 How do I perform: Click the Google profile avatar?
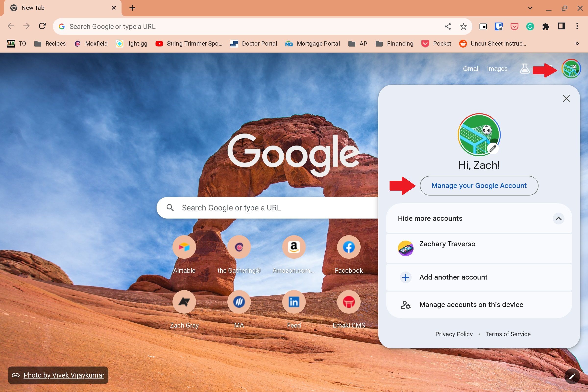571,69
